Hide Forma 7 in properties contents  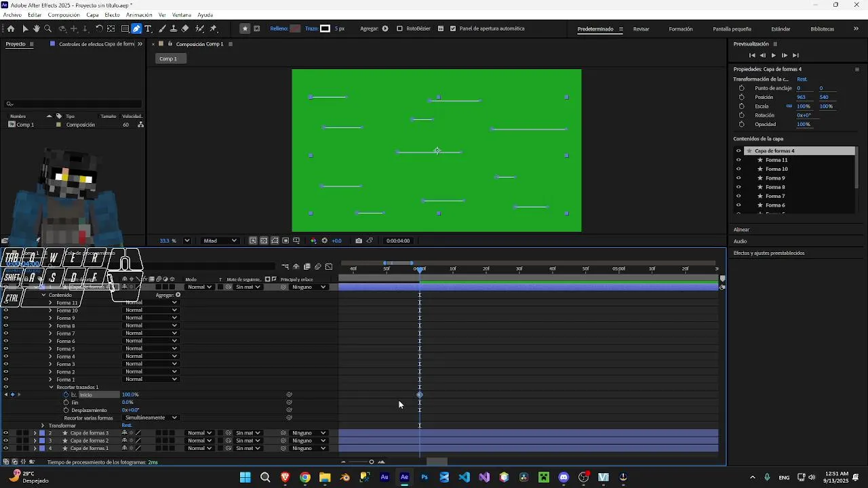tap(738, 196)
